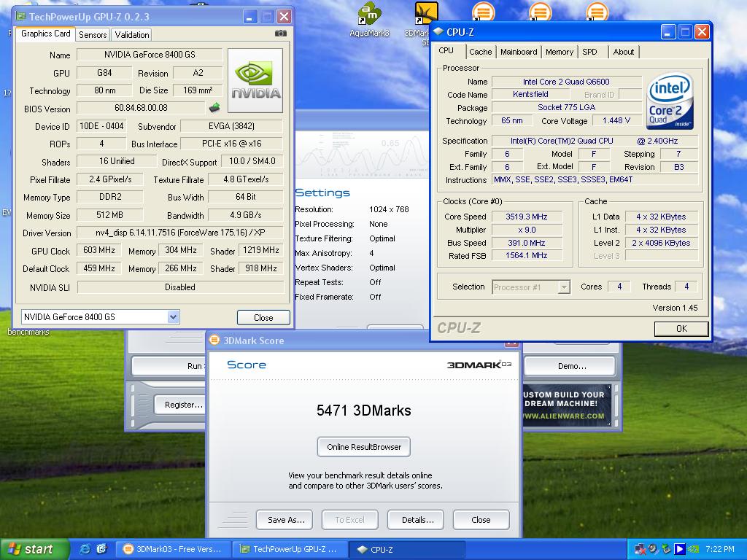Click the Windows start button
Screen dimensions: 747x560
click(34, 549)
